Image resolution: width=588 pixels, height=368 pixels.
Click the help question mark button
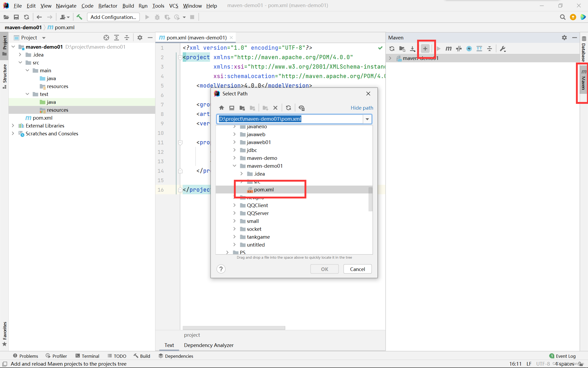(221, 269)
